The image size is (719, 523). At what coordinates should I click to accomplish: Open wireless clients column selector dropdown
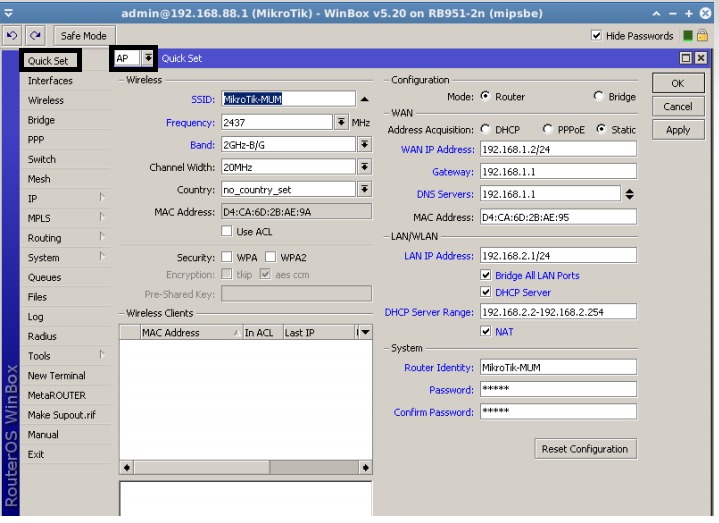click(365, 332)
